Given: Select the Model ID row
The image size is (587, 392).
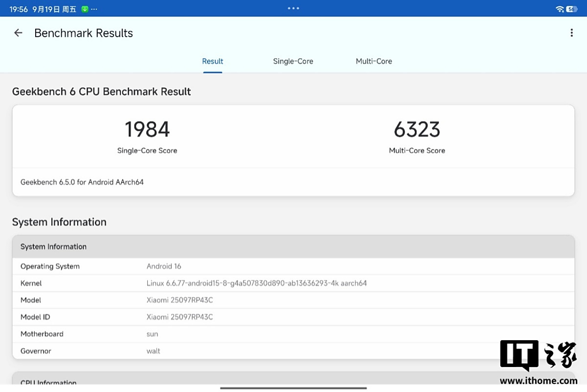Looking at the screenshot, I should pos(293,317).
